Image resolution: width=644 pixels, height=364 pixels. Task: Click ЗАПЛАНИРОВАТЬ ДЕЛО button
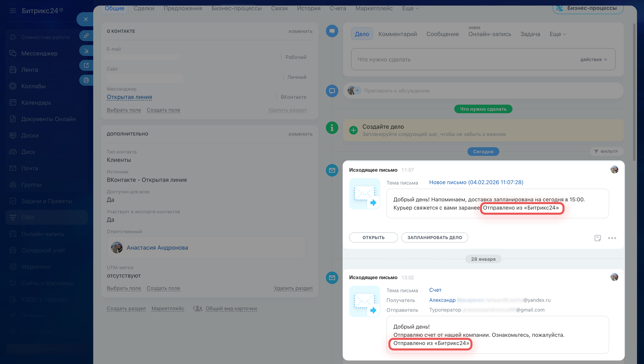point(434,237)
